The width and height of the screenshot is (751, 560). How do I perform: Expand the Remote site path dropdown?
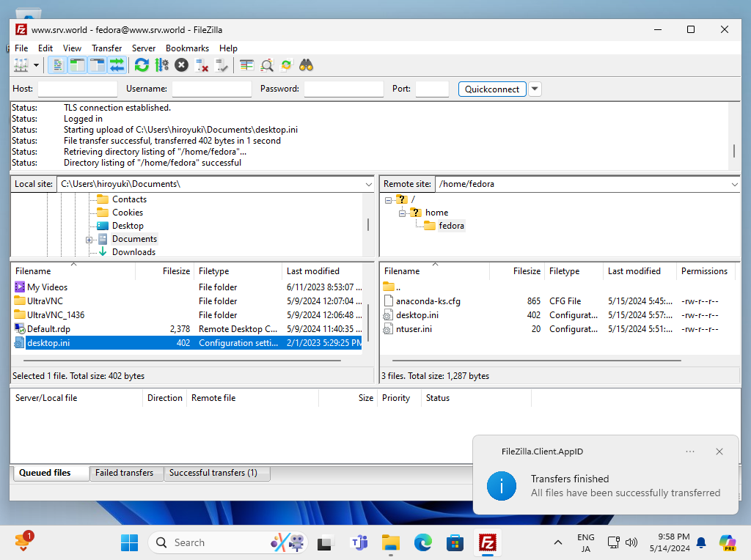tap(734, 184)
